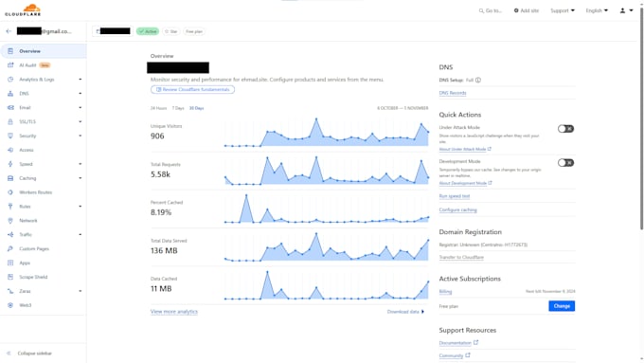The image size is (644, 363).
Task: Click the back arrow next to account email
Action: point(9,31)
